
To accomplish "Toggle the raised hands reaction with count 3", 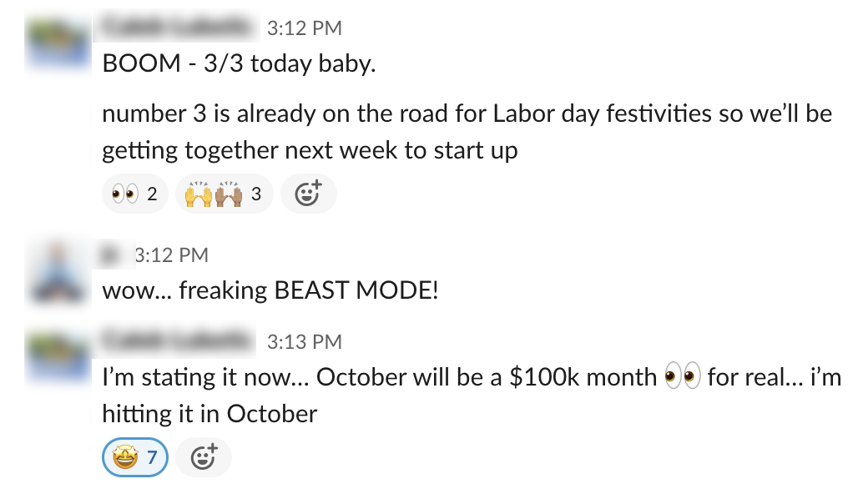I will 223,194.
